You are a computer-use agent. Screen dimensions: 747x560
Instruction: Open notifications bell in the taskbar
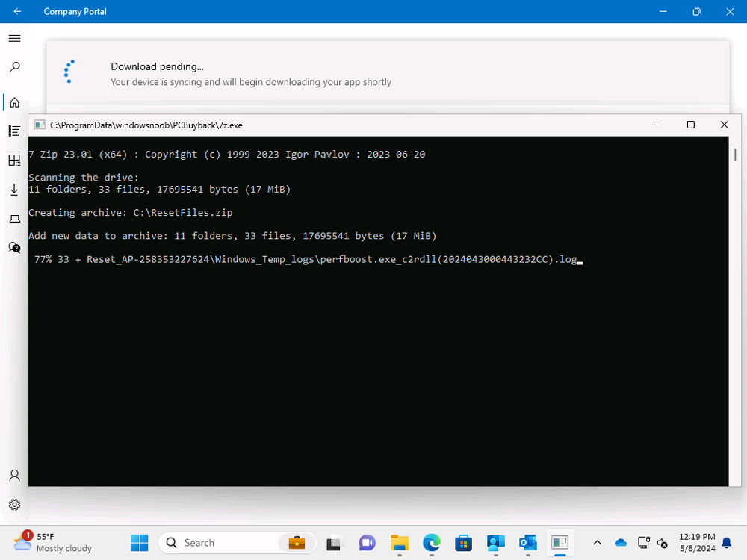click(727, 542)
